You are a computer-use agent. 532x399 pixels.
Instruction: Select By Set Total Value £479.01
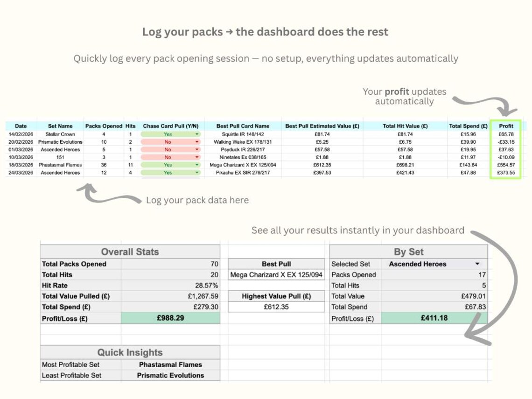434,296
